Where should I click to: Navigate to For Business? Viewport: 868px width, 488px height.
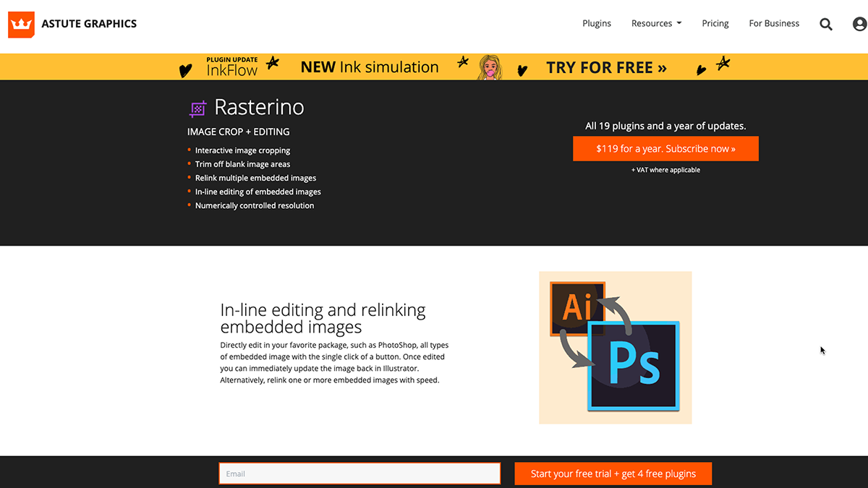click(x=773, y=23)
